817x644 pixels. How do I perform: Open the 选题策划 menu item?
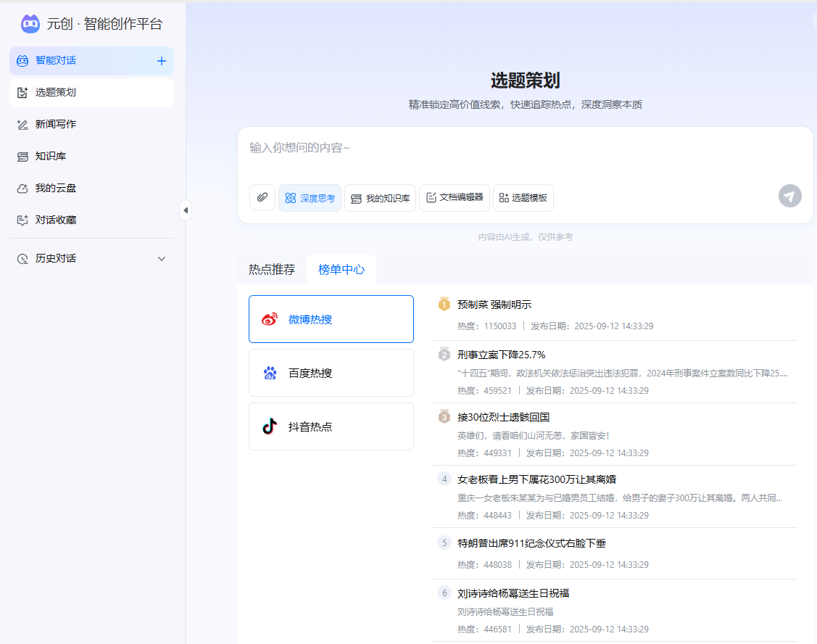click(x=54, y=92)
